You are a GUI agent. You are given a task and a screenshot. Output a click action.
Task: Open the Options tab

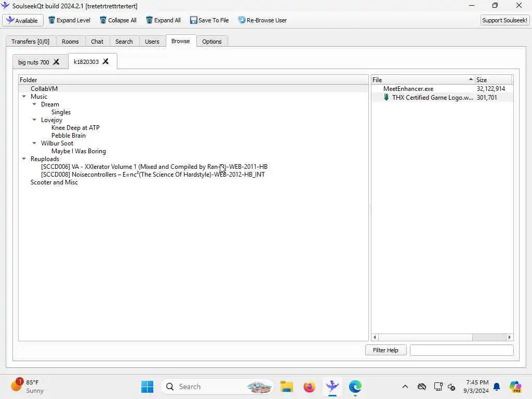(x=212, y=42)
